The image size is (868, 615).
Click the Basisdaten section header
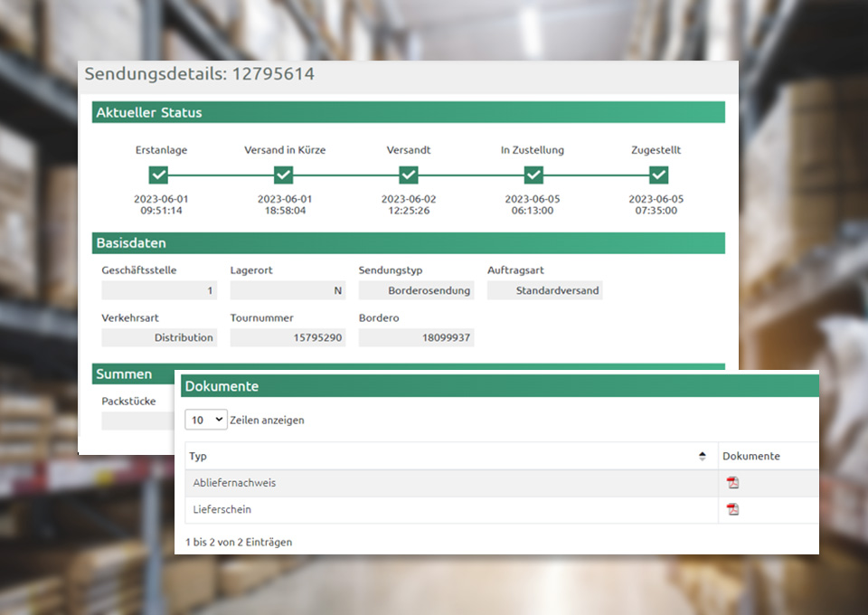pos(408,242)
